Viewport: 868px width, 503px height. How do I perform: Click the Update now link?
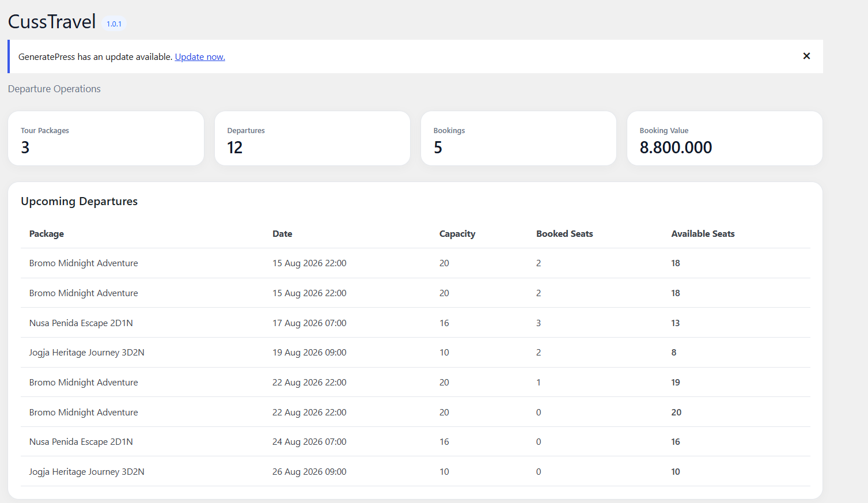click(x=200, y=56)
